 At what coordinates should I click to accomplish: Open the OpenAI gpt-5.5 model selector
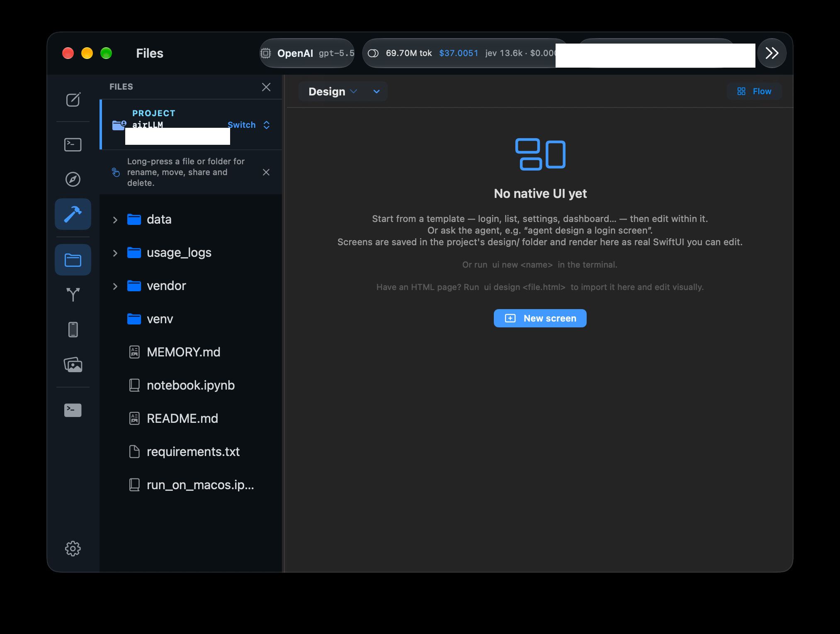click(x=307, y=53)
